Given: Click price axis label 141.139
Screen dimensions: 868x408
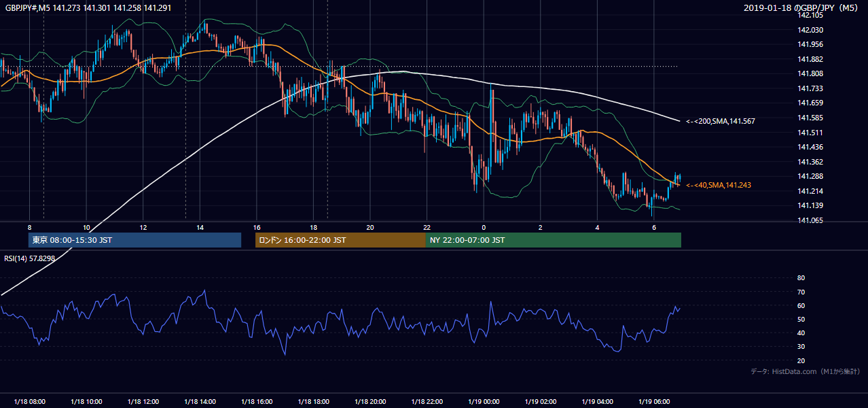Looking at the screenshot, I should tap(810, 205).
